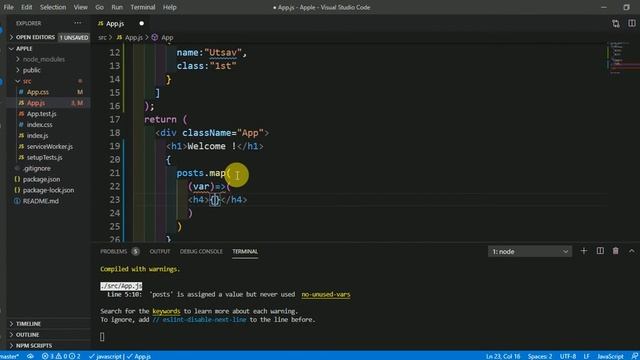Switch to DEBUG CONSOLE tab
Image resolution: width=640 pixels, height=360 pixels.
tap(201, 251)
